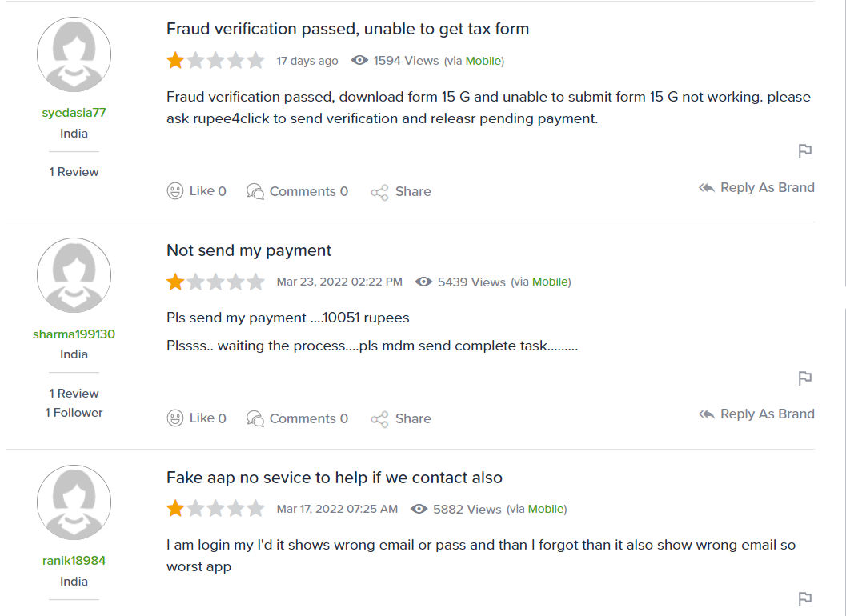846x616 pixels.
Task: Like the 'Not send my payment' review
Action: coord(196,418)
